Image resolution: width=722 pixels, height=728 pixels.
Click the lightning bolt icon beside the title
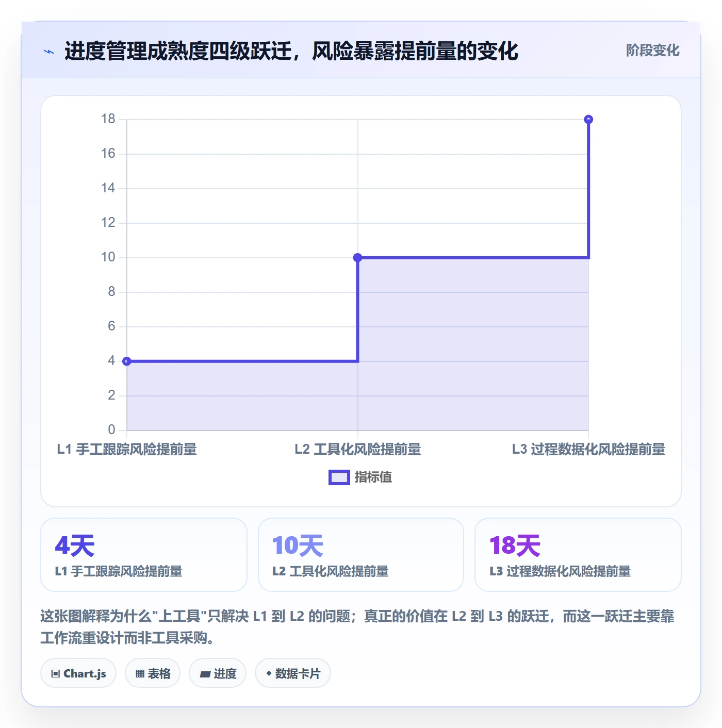click(x=49, y=52)
